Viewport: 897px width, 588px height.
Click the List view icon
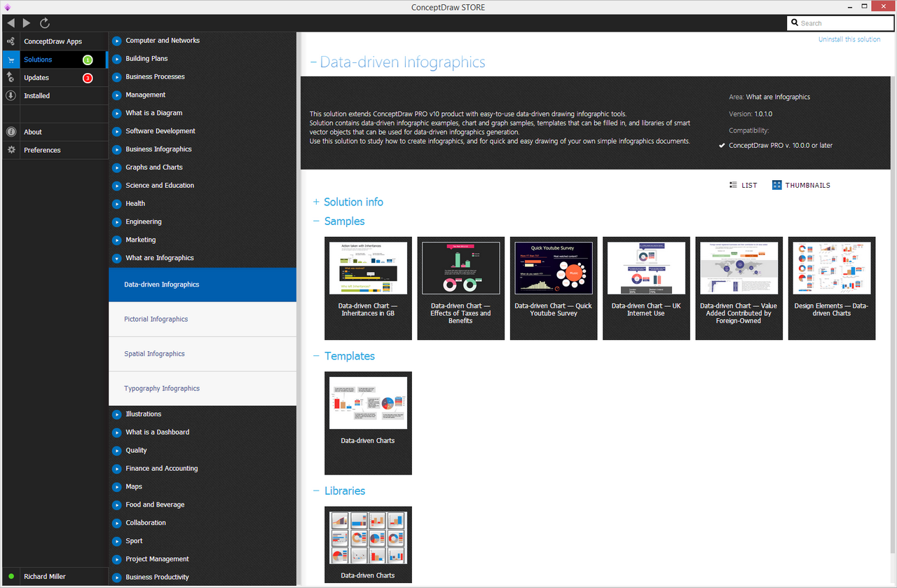click(x=734, y=185)
